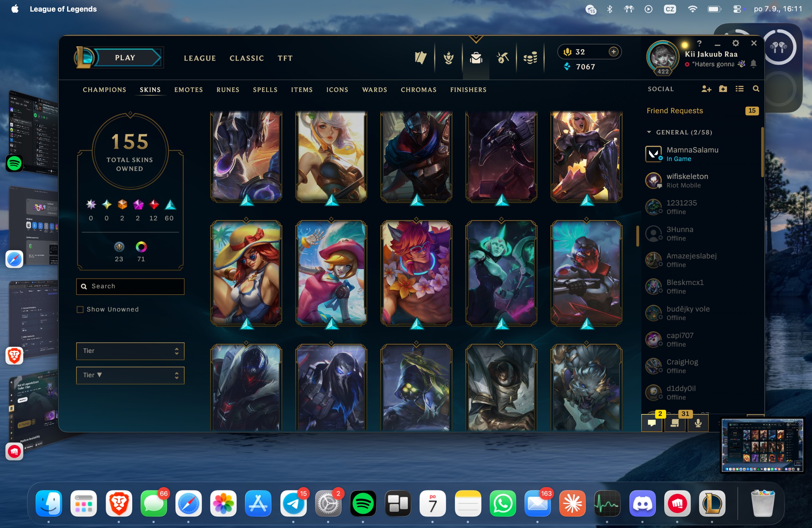The width and height of the screenshot is (812, 528).
Task: Switch to the EMOTES tab
Action: [x=189, y=90]
